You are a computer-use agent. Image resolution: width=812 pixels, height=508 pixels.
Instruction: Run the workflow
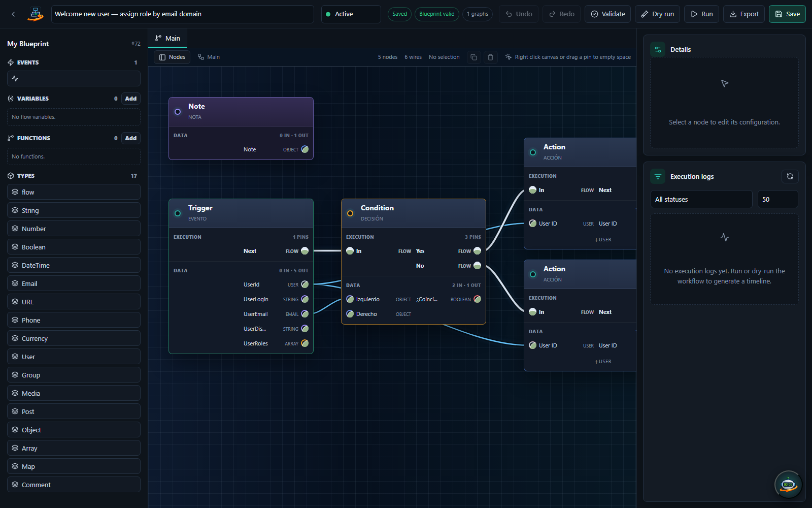point(702,14)
